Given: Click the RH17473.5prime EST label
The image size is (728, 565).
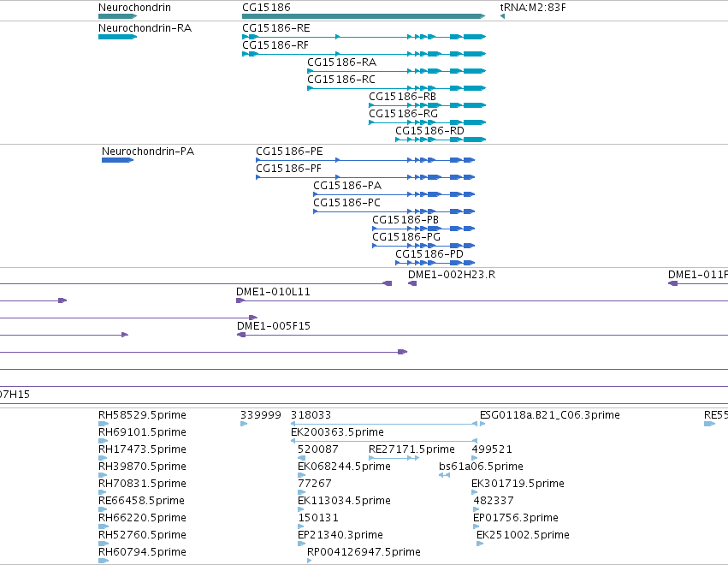Looking at the screenshot, I should 142,449.
